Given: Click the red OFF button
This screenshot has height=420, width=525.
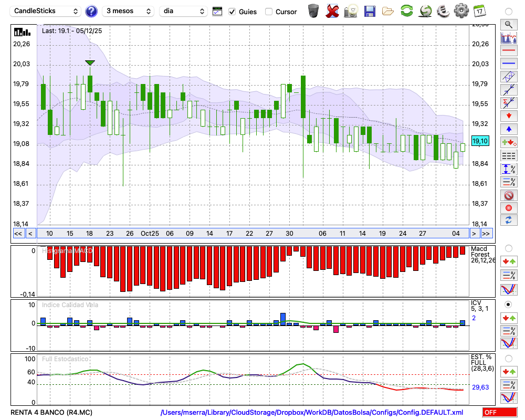Looking at the screenshot, I should pos(499,413).
